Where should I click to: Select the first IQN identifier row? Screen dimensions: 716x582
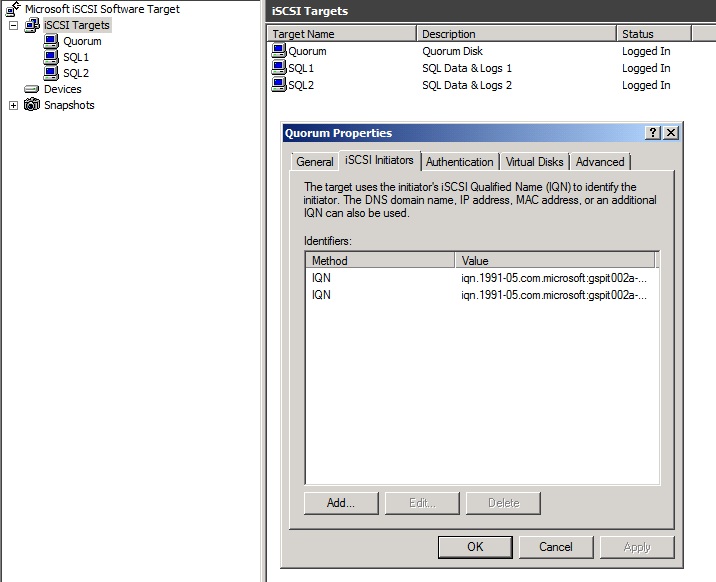pyautogui.click(x=482, y=278)
